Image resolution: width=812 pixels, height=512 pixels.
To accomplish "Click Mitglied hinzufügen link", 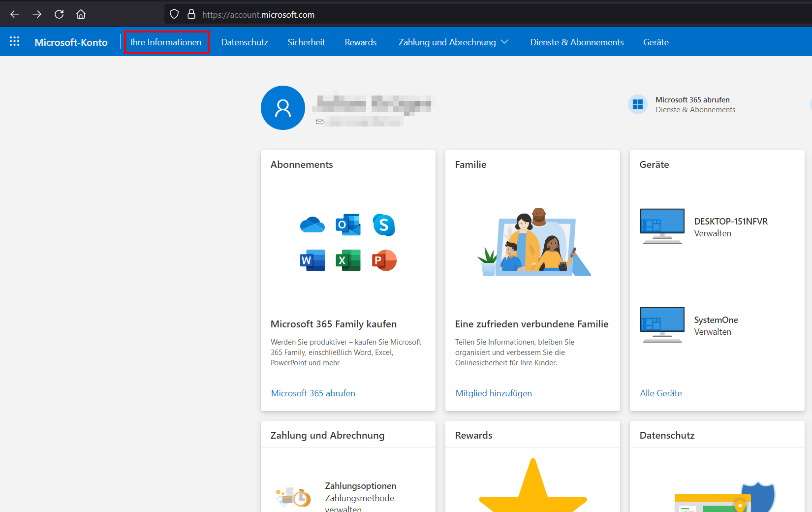I will [x=494, y=393].
